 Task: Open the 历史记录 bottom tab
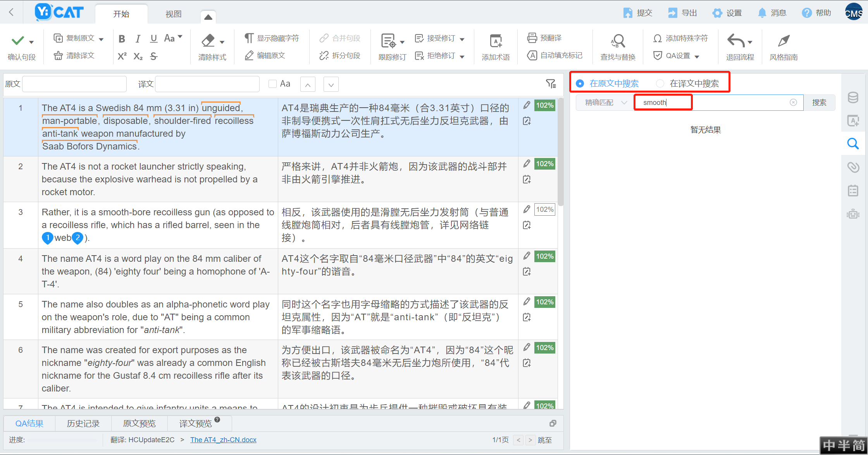pyautogui.click(x=83, y=423)
